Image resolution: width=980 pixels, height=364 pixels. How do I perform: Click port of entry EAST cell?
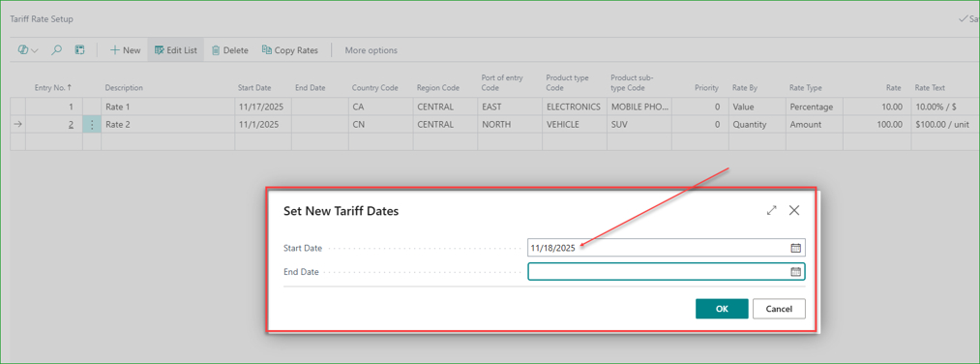510,106
